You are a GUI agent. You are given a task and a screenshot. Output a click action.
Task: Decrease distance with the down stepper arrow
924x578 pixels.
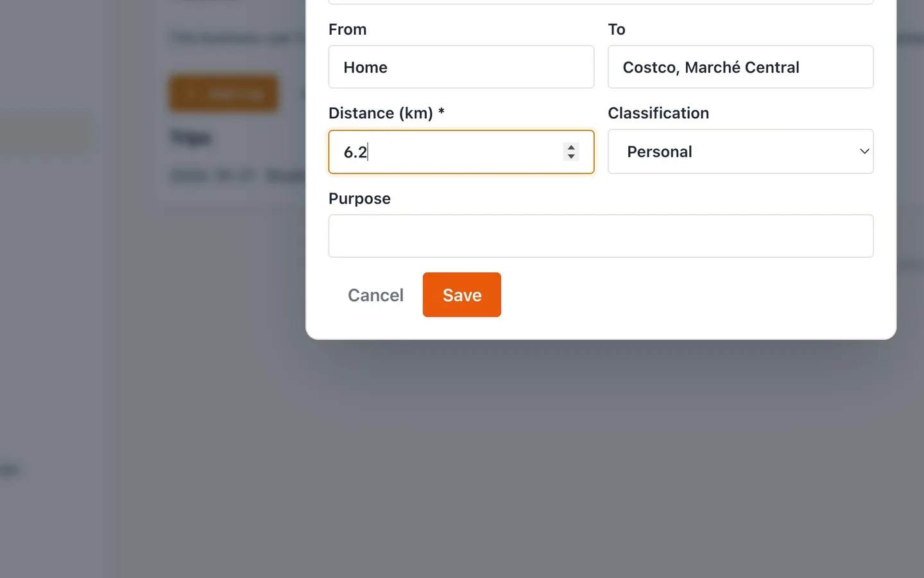point(571,156)
